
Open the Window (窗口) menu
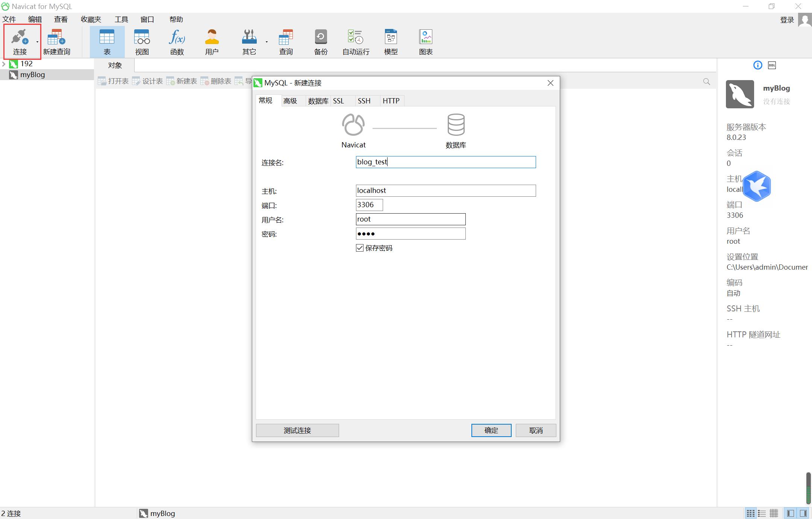tap(147, 19)
